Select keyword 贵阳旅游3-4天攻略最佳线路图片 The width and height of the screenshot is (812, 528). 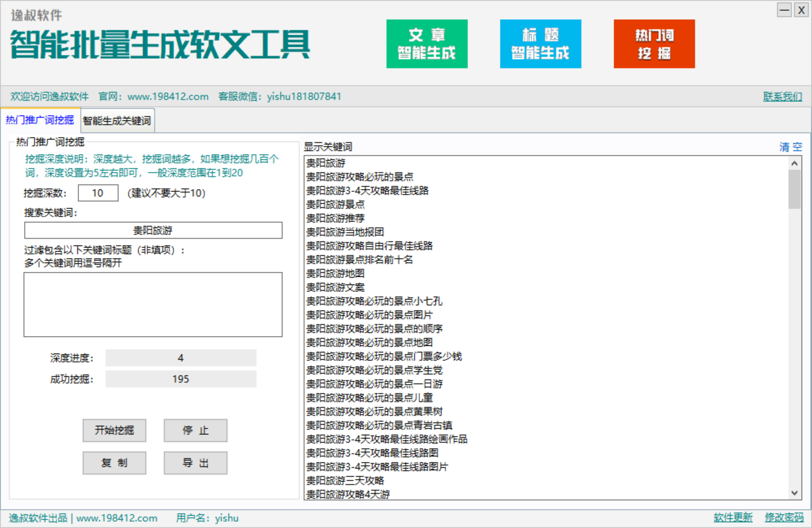(x=377, y=467)
